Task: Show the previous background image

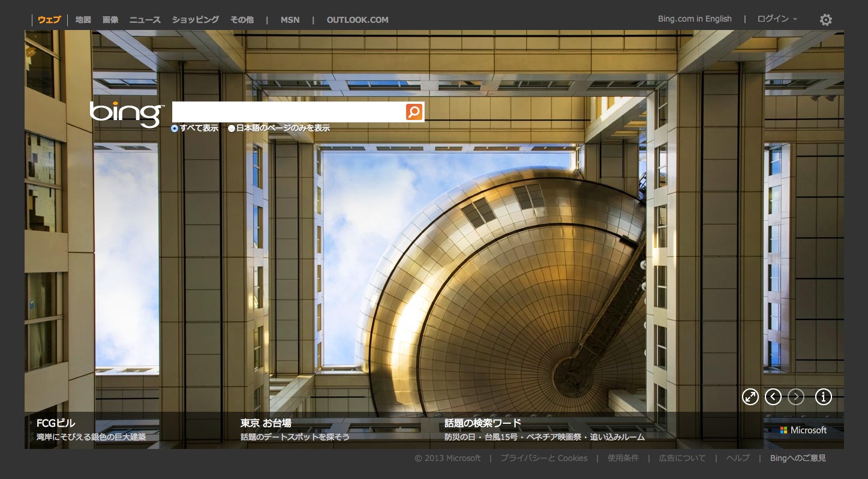Action: 773,397
